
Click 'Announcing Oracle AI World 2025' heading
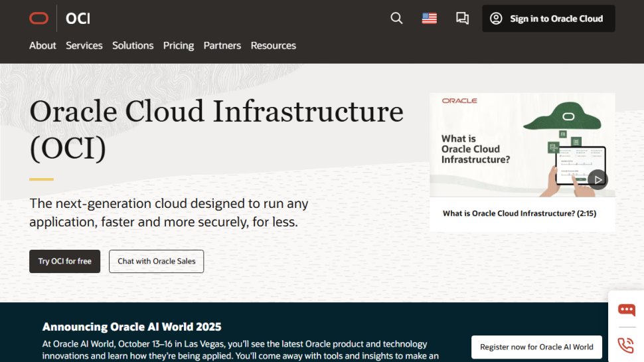[131, 327]
